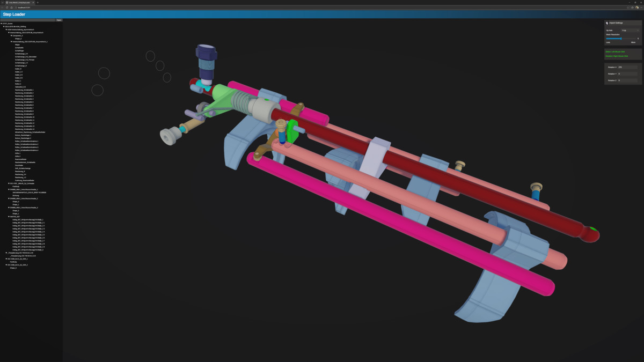Select Rastierung_Schaltwelle-1 in the tree
Image resolution: width=644 pixels, height=362 pixels.
[24, 90]
